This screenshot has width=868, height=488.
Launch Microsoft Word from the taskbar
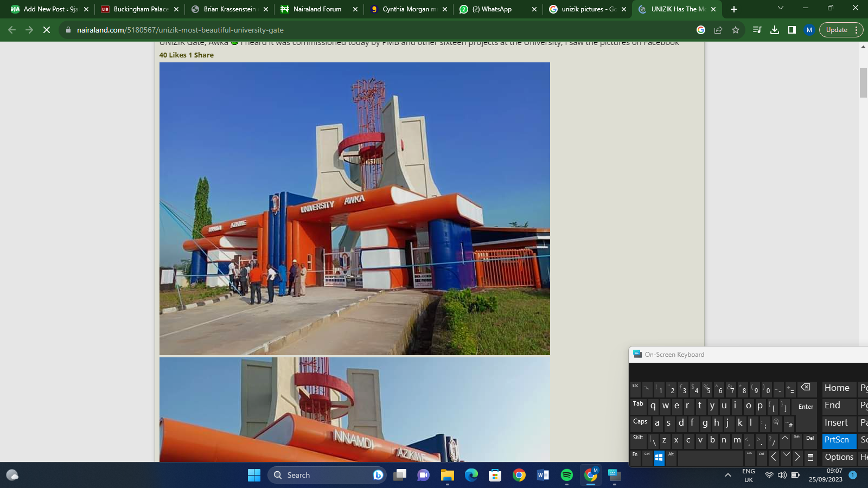(x=542, y=475)
